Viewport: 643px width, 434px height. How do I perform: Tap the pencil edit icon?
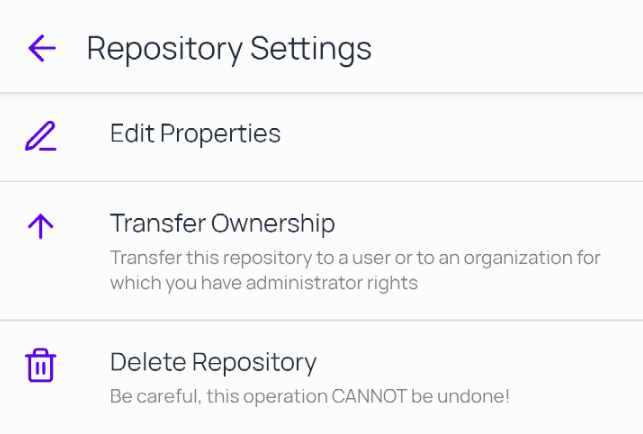pyautogui.click(x=41, y=136)
